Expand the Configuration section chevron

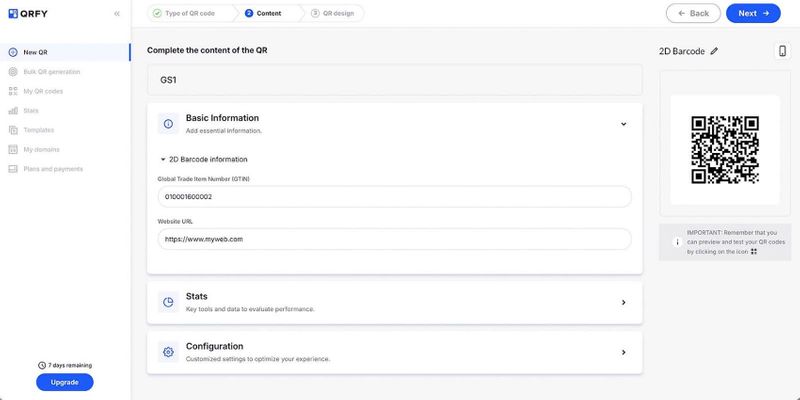(623, 353)
